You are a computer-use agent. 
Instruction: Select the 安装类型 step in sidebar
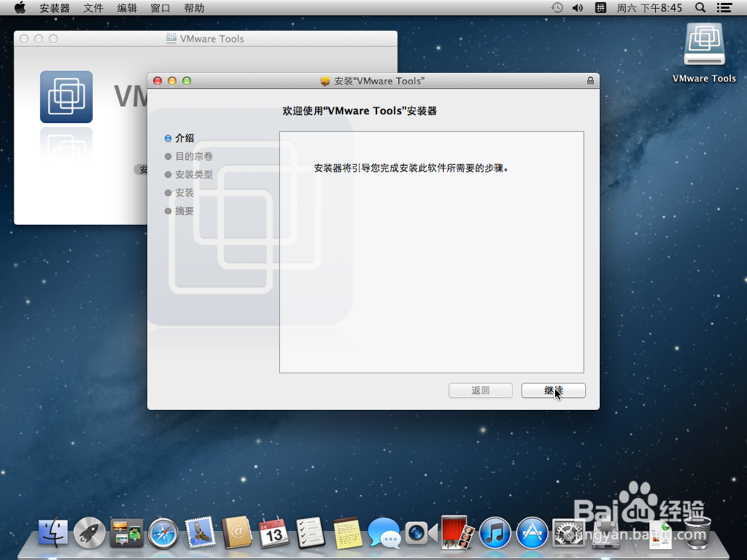pyautogui.click(x=189, y=174)
